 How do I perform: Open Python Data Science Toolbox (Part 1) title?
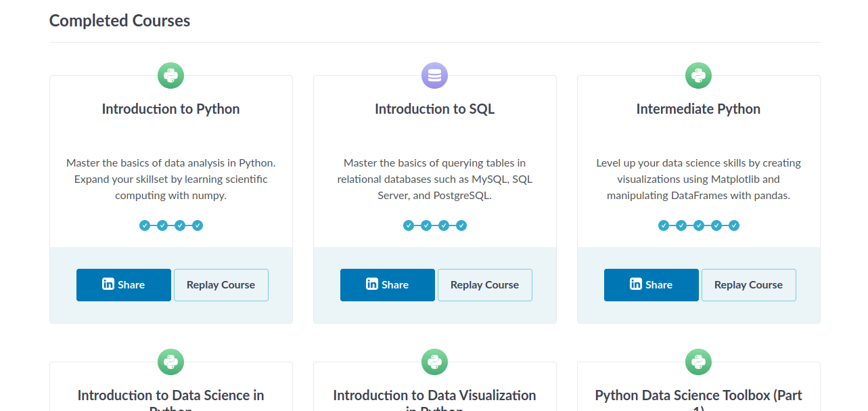coord(699,399)
